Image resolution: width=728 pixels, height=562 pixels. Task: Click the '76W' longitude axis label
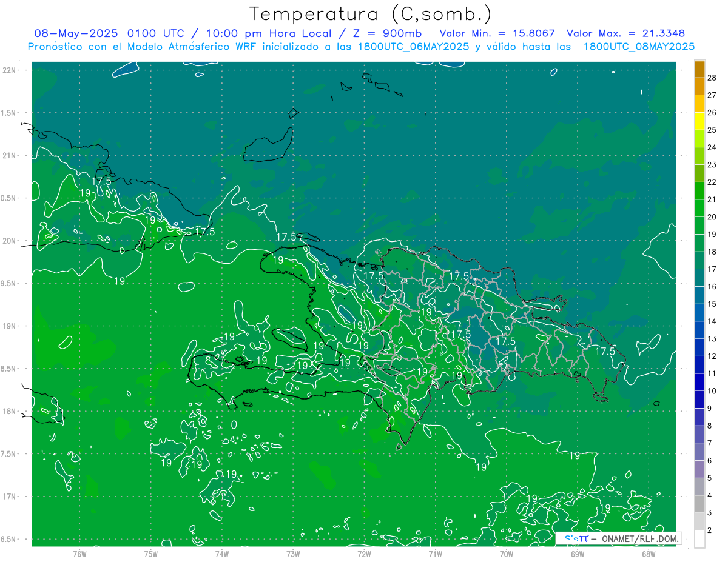(x=79, y=554)
